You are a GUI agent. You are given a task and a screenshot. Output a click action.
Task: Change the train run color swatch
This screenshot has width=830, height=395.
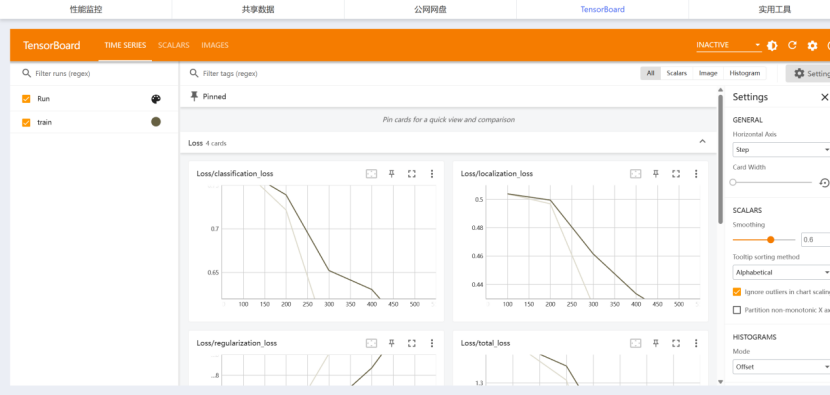click(156, 122)
